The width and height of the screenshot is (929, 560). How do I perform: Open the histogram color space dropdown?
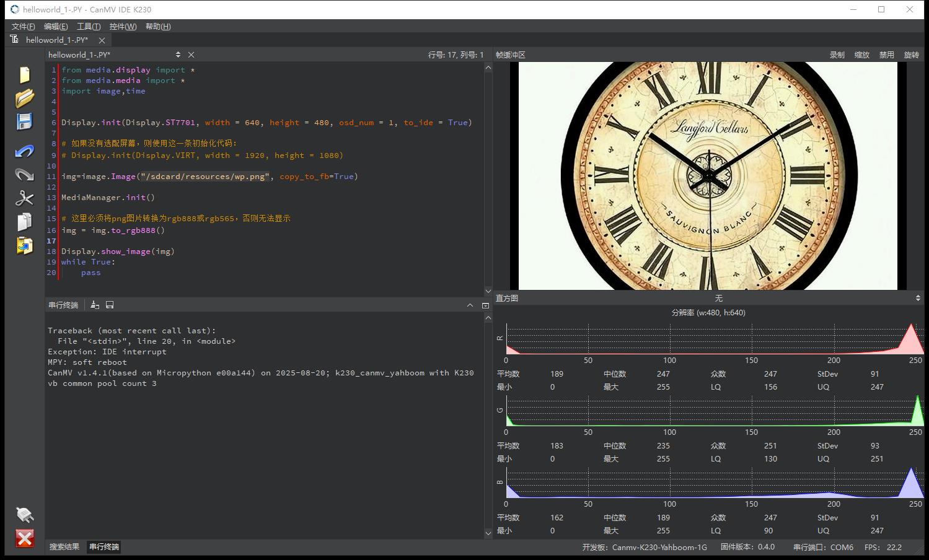917,299
